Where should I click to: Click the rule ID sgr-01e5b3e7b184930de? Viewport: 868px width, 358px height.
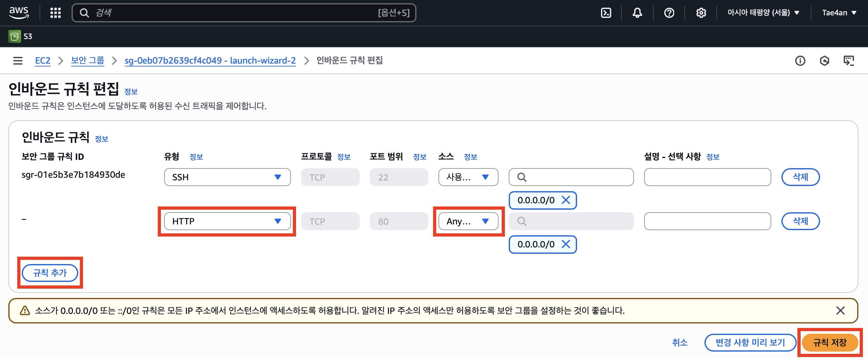click(73, 175)
